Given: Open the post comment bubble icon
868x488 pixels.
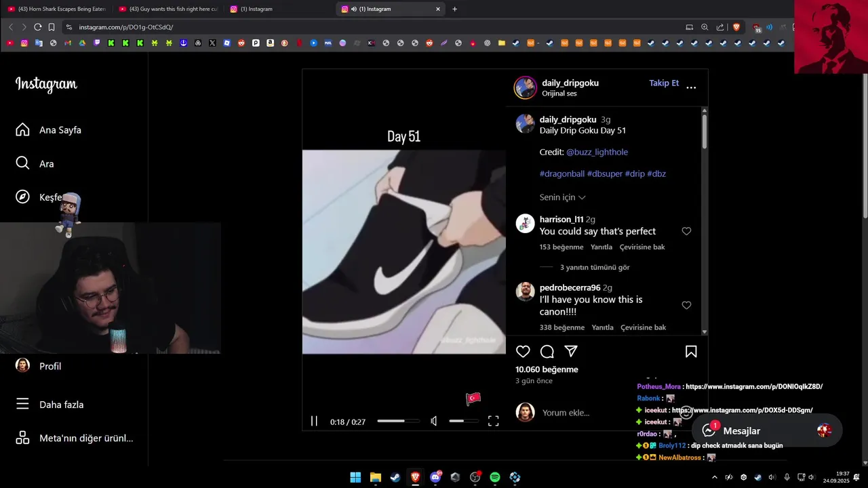Looking at the screenshot, I should (547, 351).
